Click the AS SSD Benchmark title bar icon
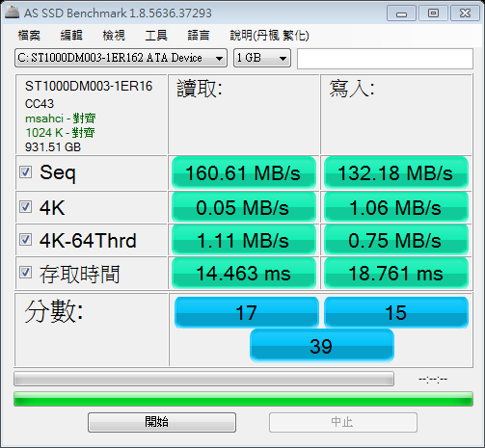 tap(13, 13)
